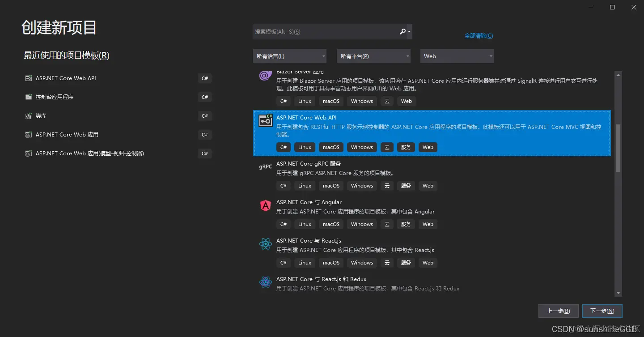Screen dimensions: 644x337
Task: Click the 全部清除 link
Action: pos(479,36)
